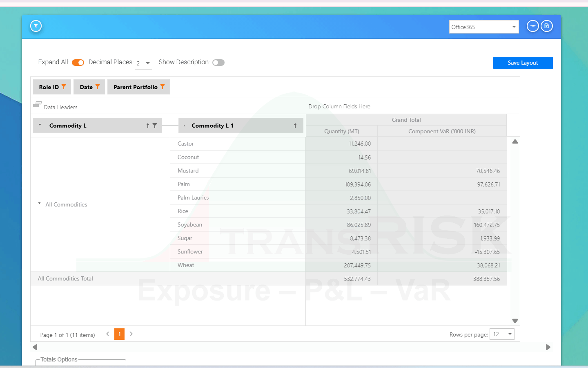The width and height of the screenshot is (588, 368).
Task: Select the Sunflower row label
Action: tap(190, 251)
